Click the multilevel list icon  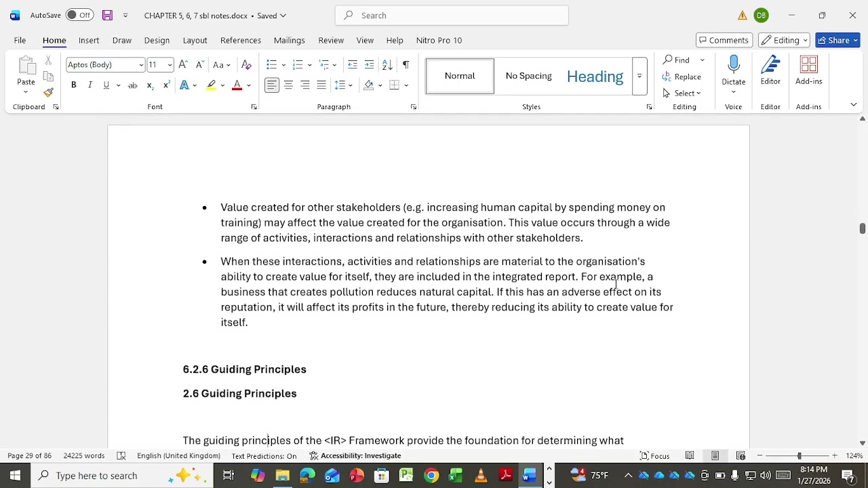point(324,64)
